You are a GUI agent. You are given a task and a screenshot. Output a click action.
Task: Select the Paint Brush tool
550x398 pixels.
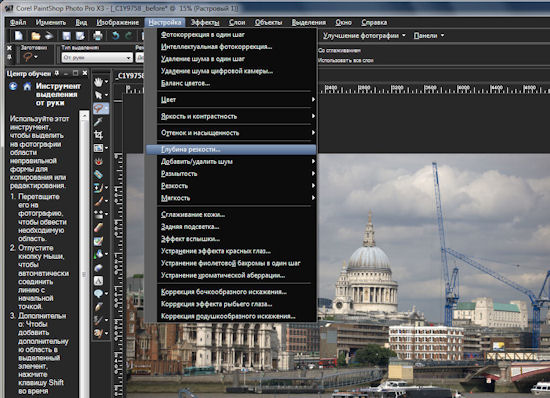[98, 201]
